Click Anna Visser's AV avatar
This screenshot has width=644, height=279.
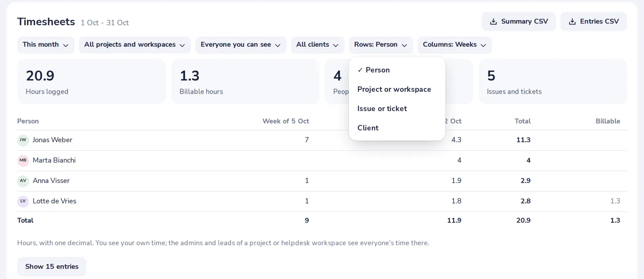23,181
